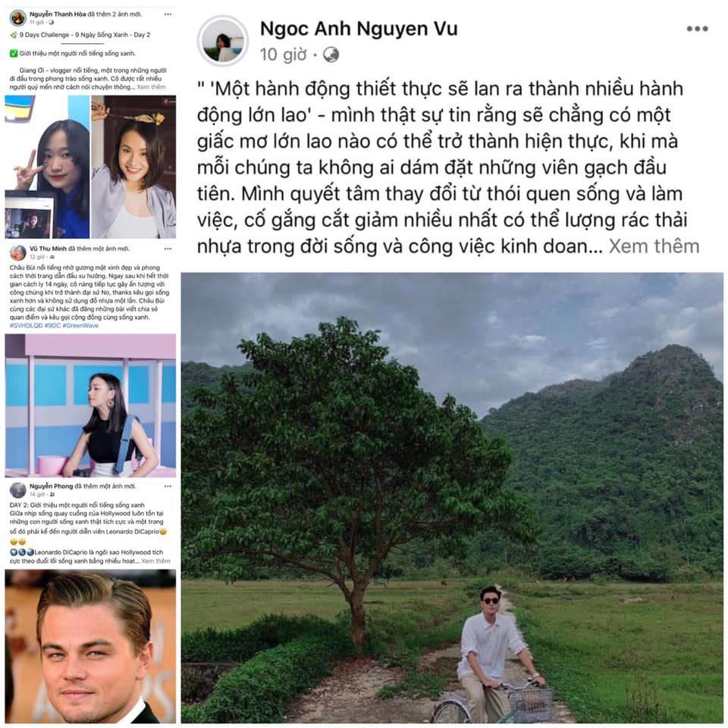Click the 10 giờ post timestamp
Viewport: 728px width, 728px height.
pos(283,55)
